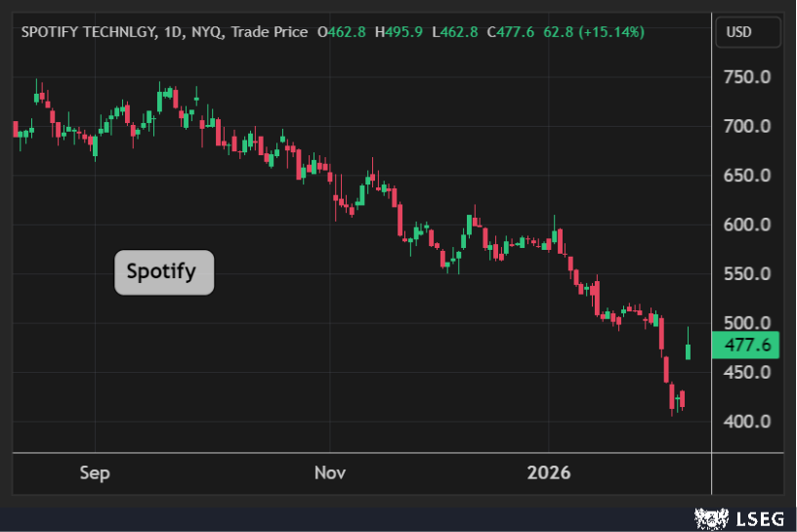The height and width of the screenshot is (532, 797).
Task: Click the 750.0 price axis label
Action: [x=746, y=77]
